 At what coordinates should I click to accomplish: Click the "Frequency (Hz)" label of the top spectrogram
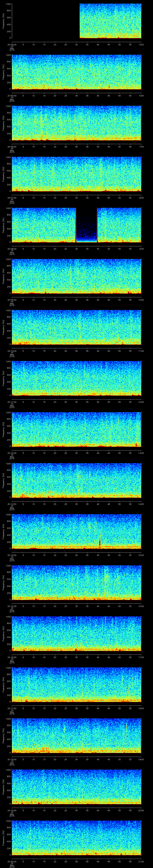pos(3,21)
